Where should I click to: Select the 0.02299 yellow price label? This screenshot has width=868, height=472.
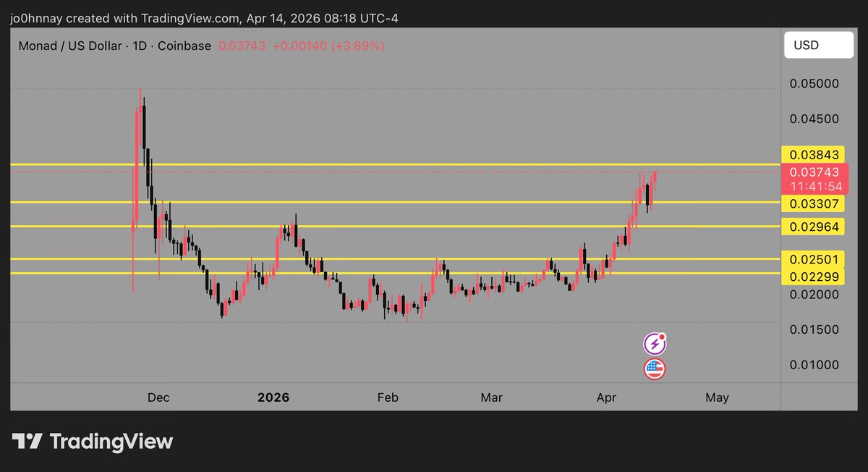click(x=814, y=275)
